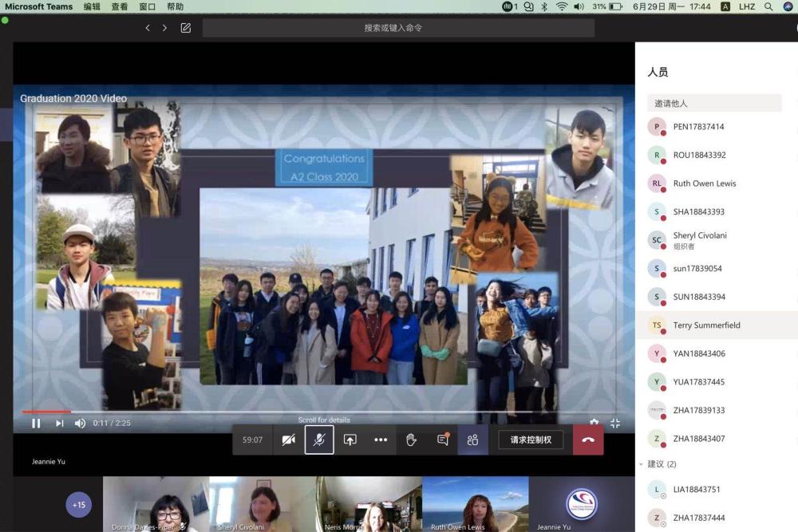Click the 请求控制权 button
The width and height of the screenshot is (798, 532).
point(531,439)
